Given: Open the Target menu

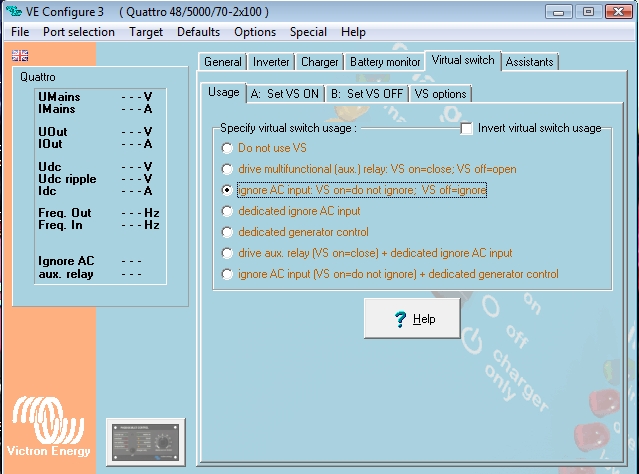Looking at the screenshot, I should [146, 32].
